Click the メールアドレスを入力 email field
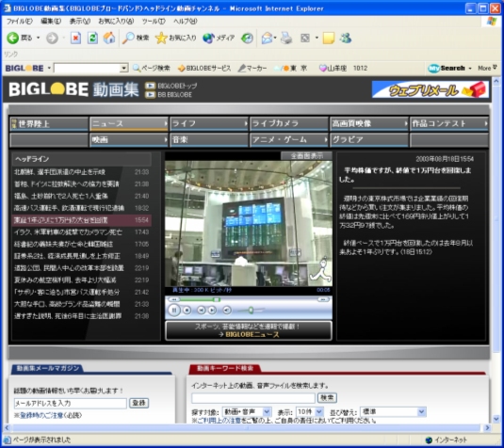Image resolution: width=504 pixels, height=448 pixels. click(70, 403)
